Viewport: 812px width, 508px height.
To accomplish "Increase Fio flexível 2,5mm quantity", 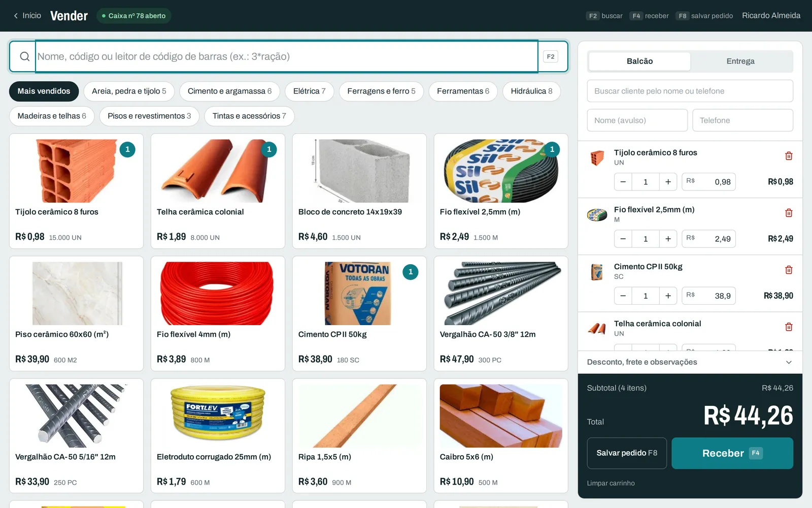I will (x=668, y=239).
